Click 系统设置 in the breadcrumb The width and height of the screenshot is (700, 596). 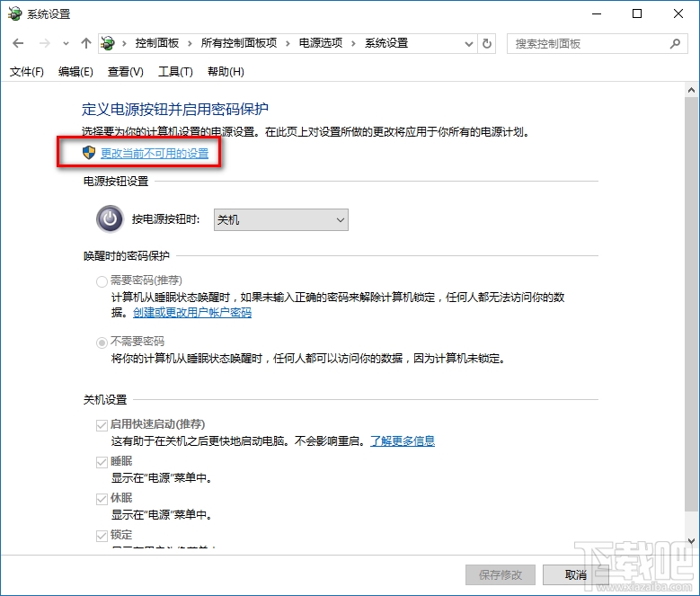(x=386, y=43)
